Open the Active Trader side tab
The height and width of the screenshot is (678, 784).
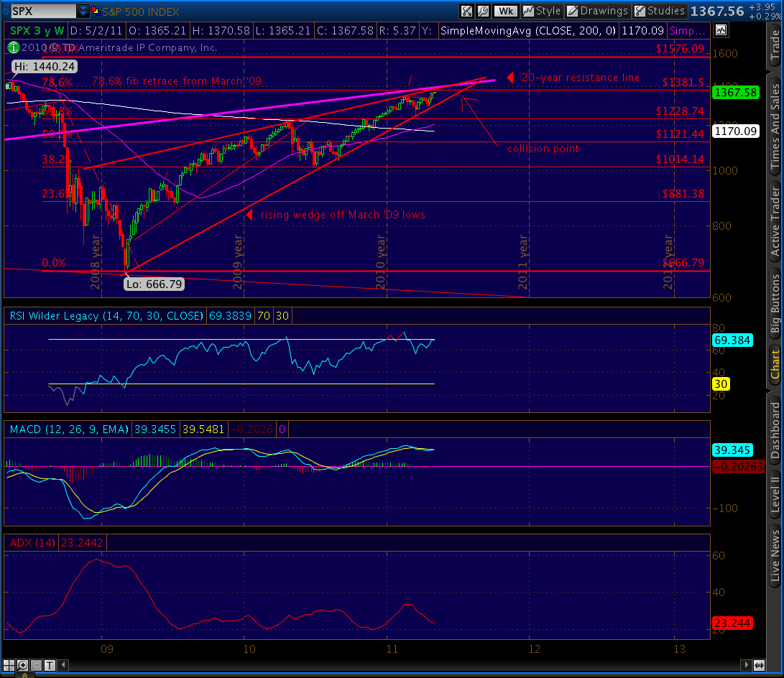click(x=775, y=220)
